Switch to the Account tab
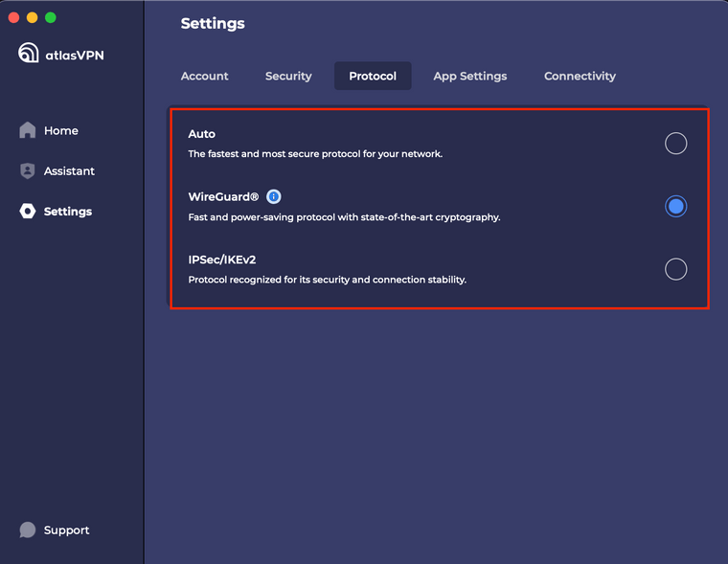Screen dimensions: 728x564 pos(204,77)
